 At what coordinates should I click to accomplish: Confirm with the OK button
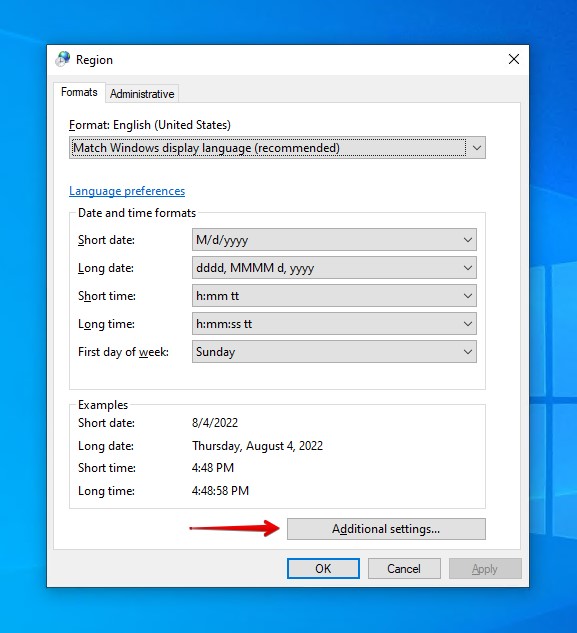coord(323,568)
